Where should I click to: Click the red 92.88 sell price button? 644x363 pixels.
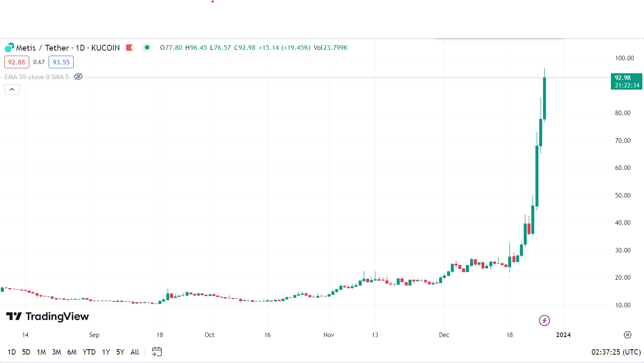pos(17,62)
